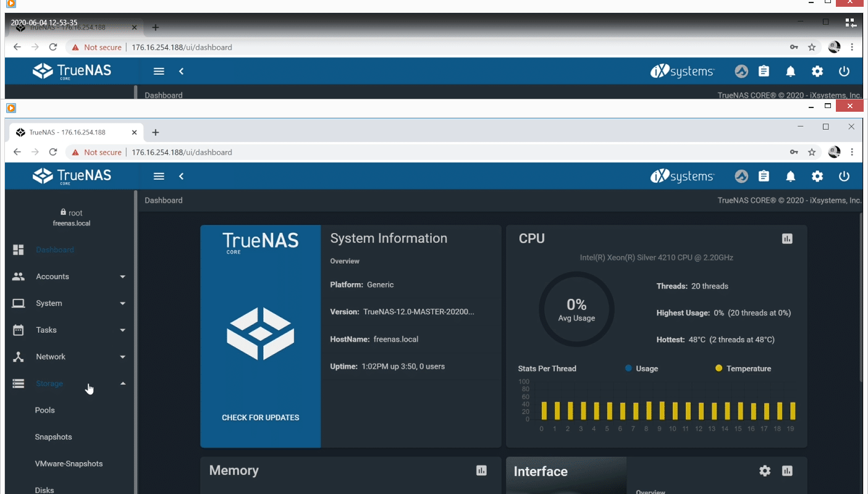868x494 pixels.
Task: Click power icon in background TrueNAS window
Action: click(845, 71)
